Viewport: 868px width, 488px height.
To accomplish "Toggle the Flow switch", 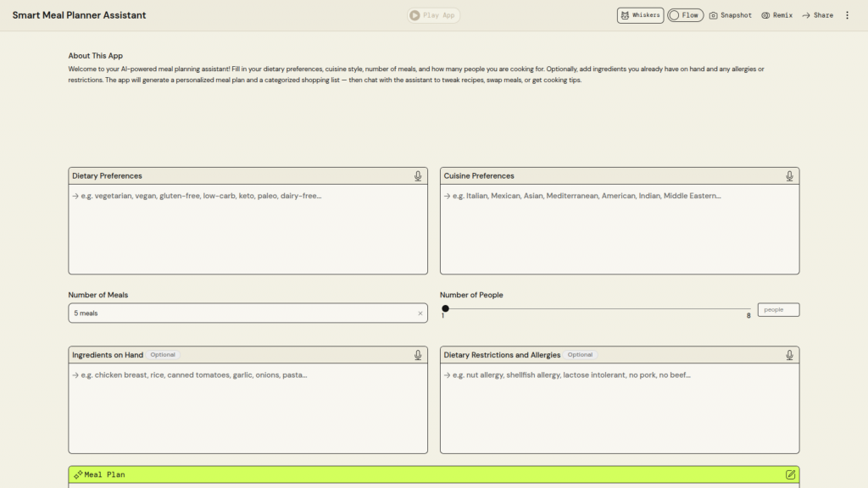I will pyautogui.click(x=685, y=15).
